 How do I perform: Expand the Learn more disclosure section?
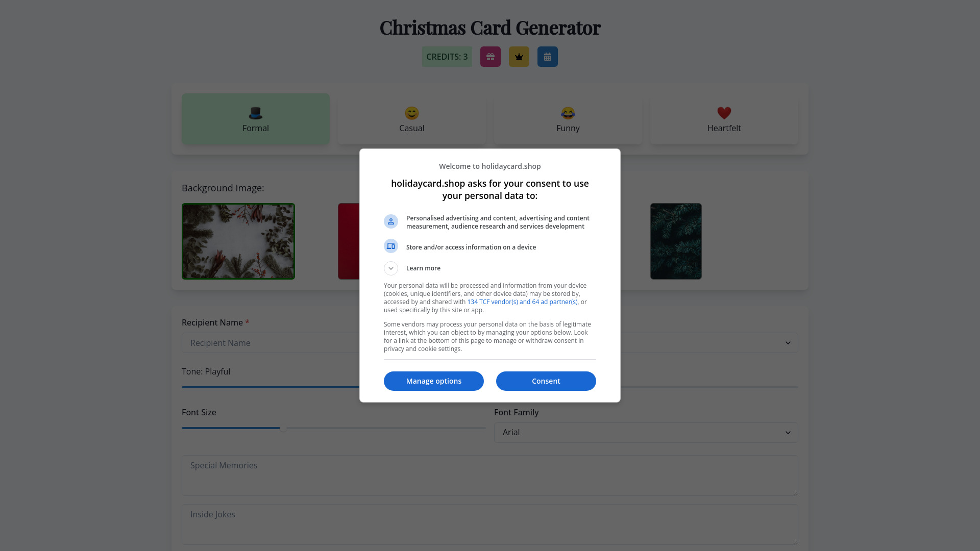[390, 268]
